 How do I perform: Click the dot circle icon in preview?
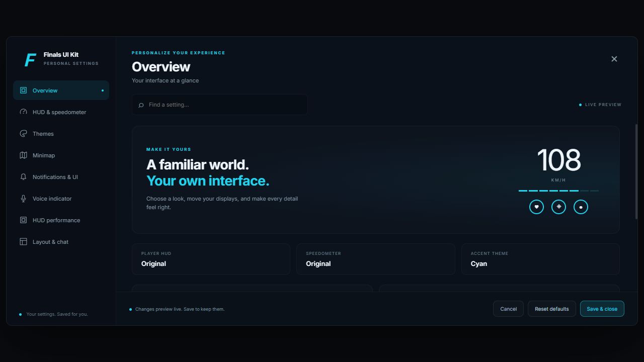coord(581,207)
